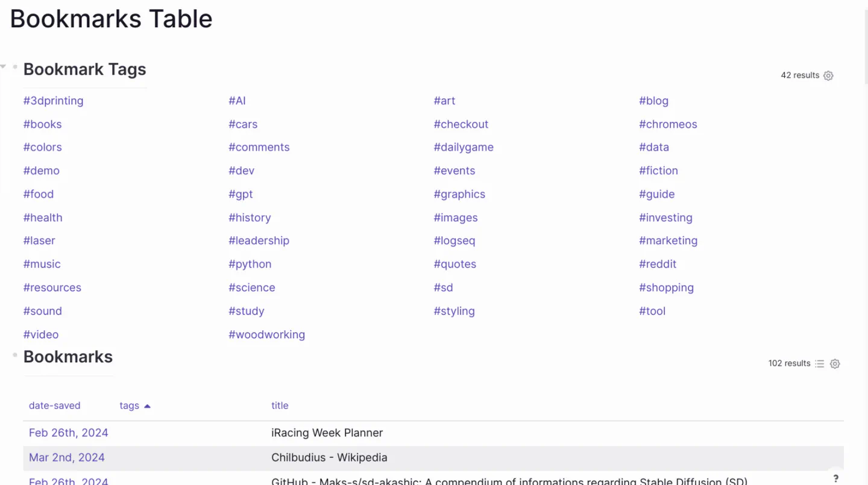Open the #woodworking tag link

click(x=266, y=334)
